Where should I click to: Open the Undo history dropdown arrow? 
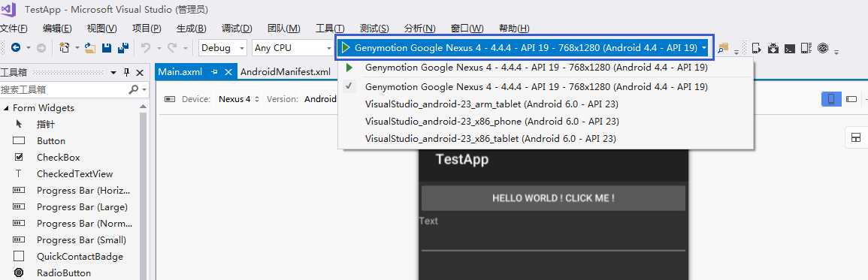159,48
